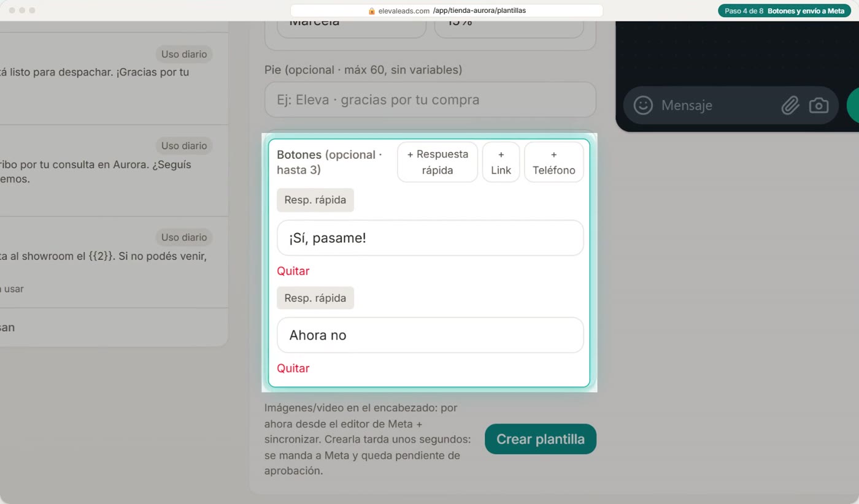Remove the "Ahora no" quick reply

click(293, 368)
